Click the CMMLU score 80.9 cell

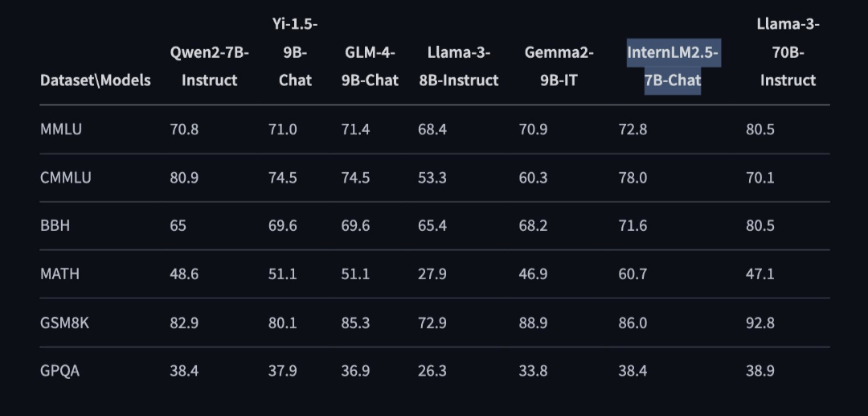coord(184,177)
